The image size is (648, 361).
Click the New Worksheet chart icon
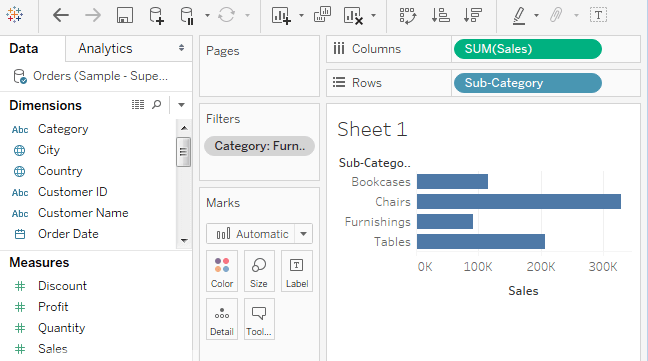click(x=281, y=16)
